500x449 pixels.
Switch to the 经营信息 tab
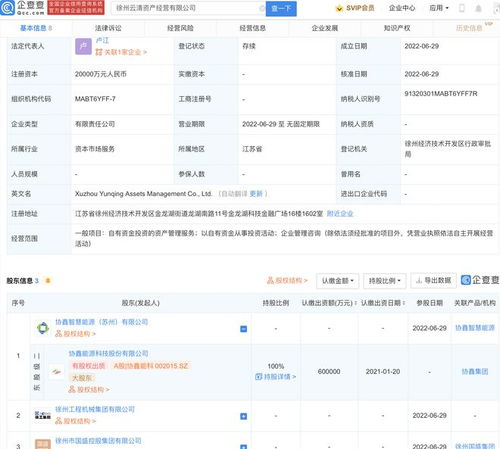[253, 28]
